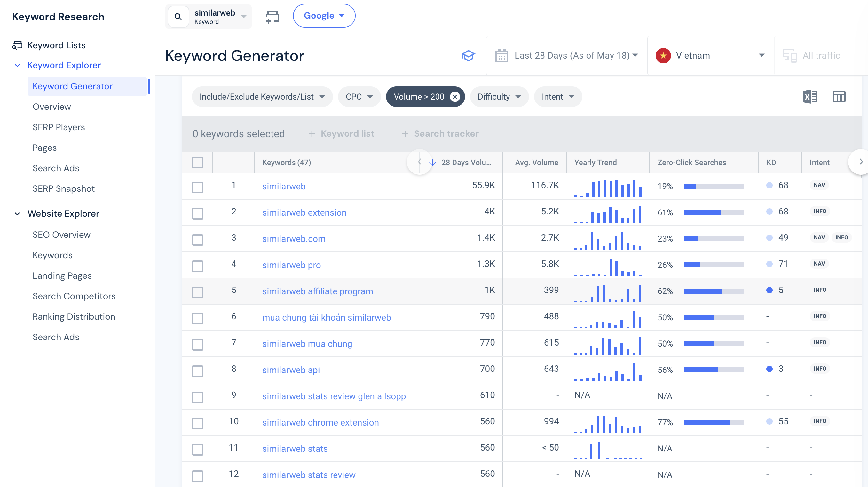The image size is (868, 487).
Task: Click the All traffic devices icon
Action: coord(790,56)
